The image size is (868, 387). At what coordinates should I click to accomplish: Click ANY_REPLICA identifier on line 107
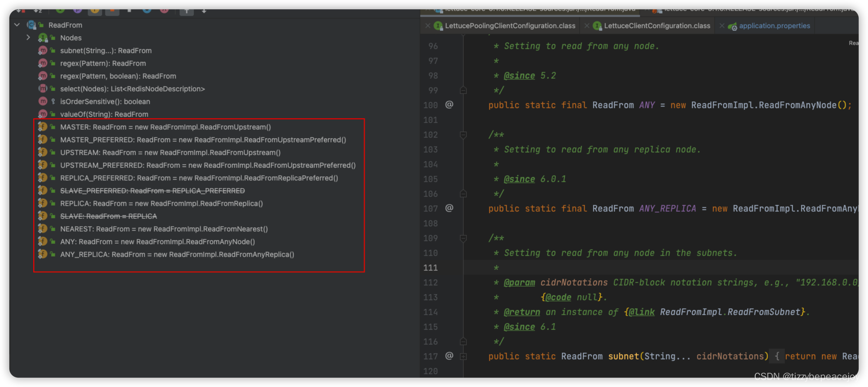click(x=667, y=209)
